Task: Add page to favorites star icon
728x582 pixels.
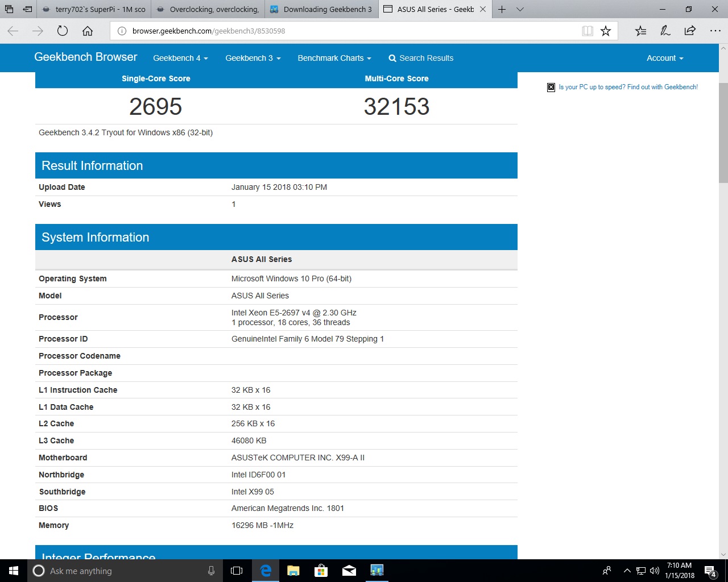Action: point(606,31)
